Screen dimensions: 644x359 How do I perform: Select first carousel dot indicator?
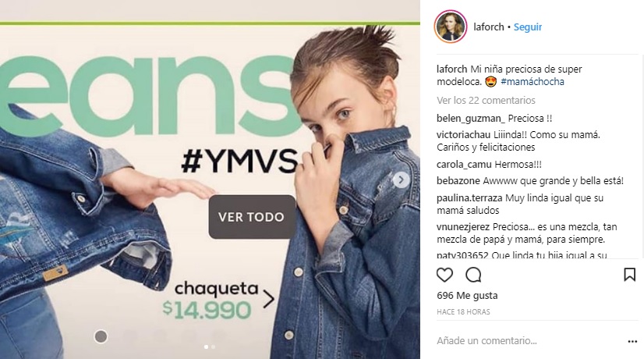[206, 347]
